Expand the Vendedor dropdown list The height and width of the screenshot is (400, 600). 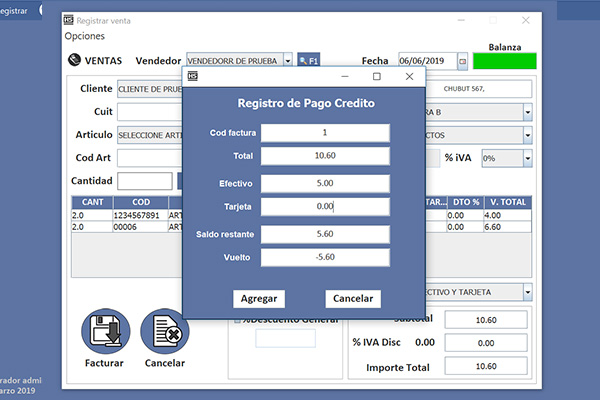288,61
